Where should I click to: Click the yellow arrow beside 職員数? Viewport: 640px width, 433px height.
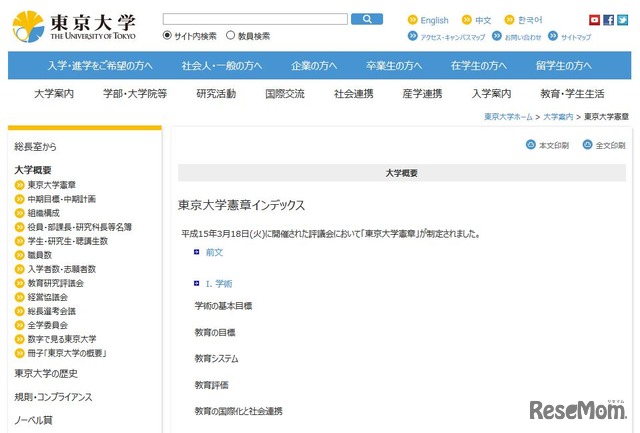tap(20, 255)
